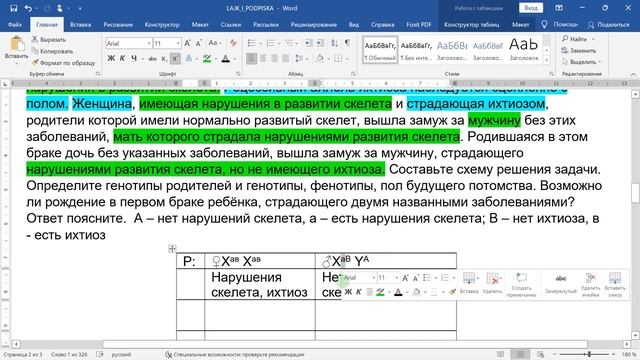The image size is (640, 360).
Task: Toggle italic К in mini toolbar
Action: (358, 292)
